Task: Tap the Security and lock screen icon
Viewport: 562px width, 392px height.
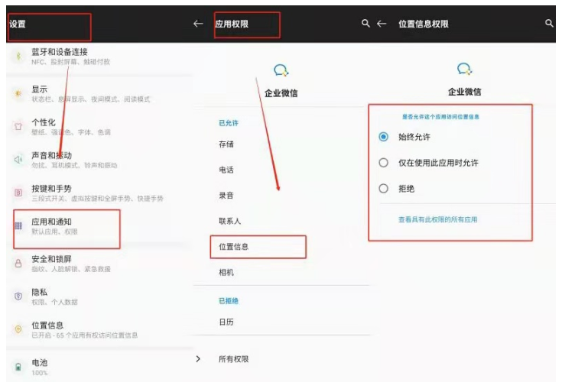Action: (x=18, y=264)
